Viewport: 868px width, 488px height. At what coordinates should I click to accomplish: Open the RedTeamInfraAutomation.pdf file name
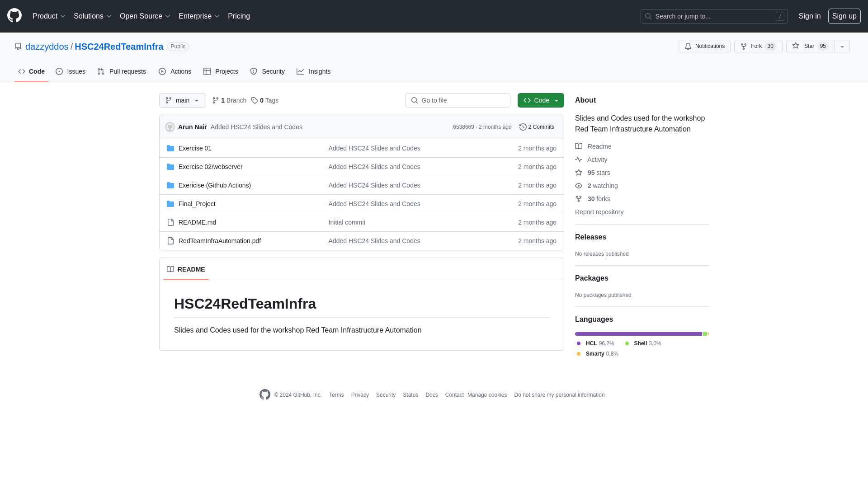pyautogui.click(x=220, y=241)
